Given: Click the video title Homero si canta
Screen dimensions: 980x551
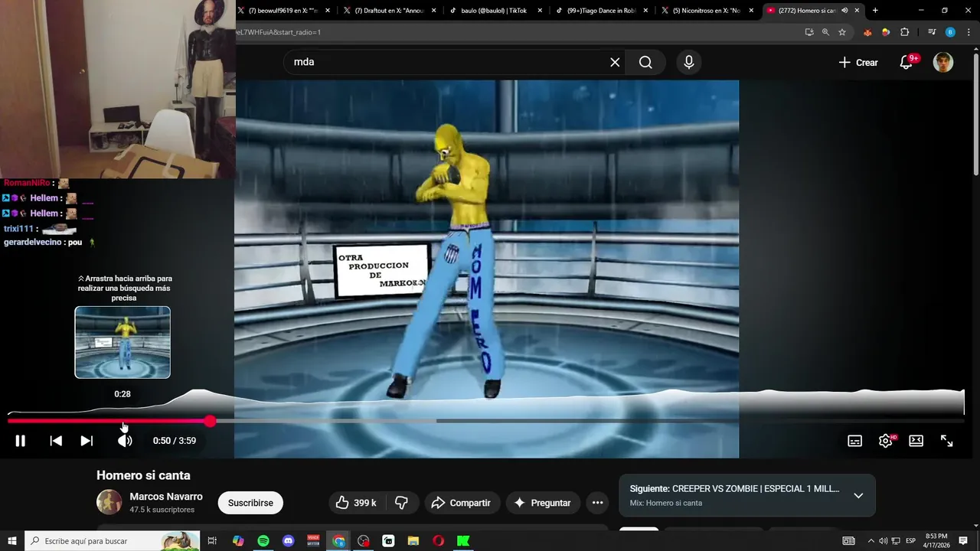Looking at the screenshot, I should coord(143,475).
